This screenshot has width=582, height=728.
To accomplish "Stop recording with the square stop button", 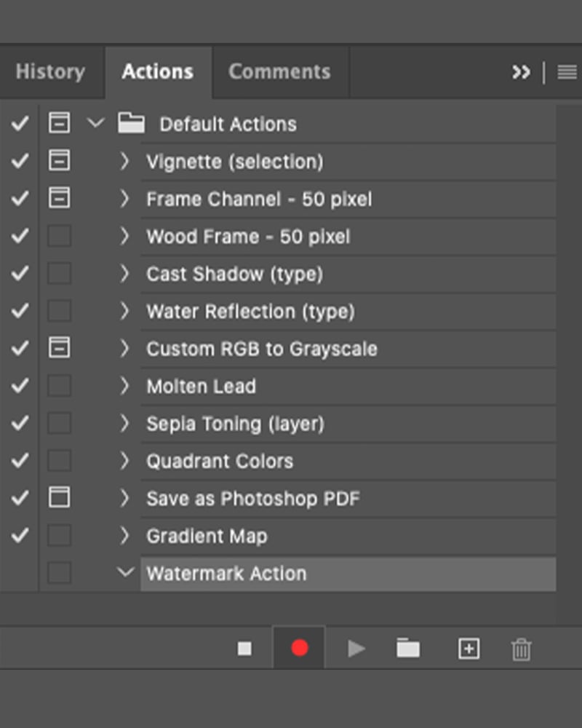I will point(244,648).
